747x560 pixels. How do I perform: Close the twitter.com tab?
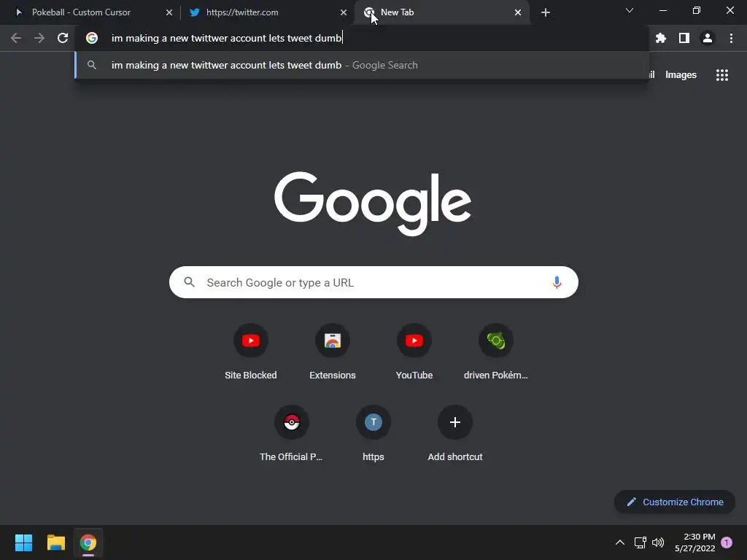click(344, 12)
